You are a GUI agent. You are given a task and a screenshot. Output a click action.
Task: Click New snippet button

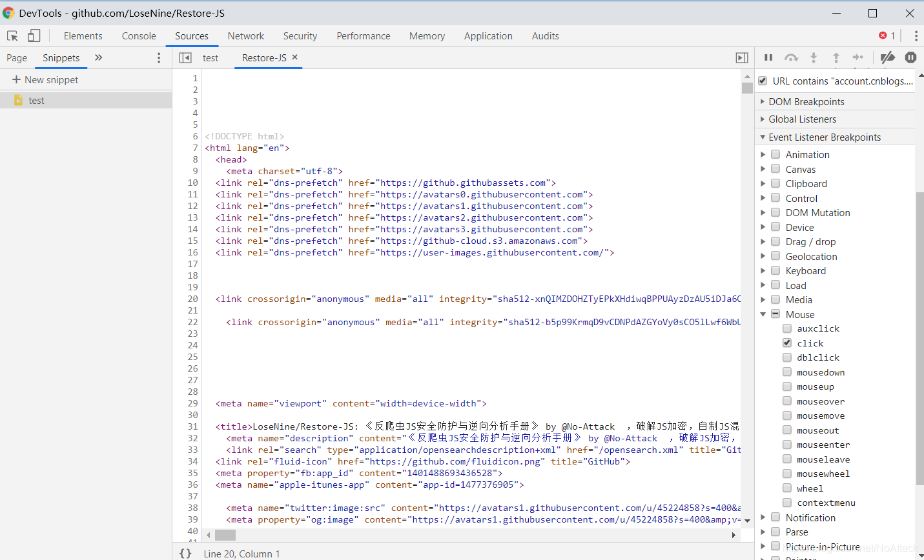point(45,80)
